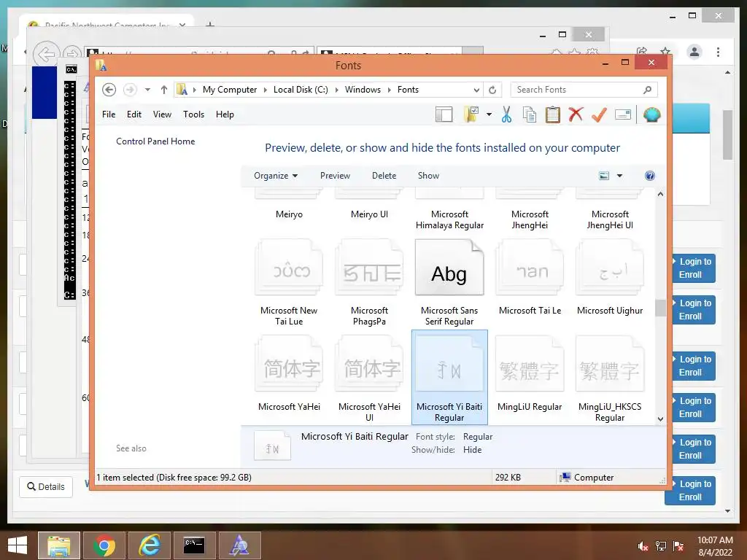The height and width of the screenshot is (560, 747).
Task: Open the Windows Start button
Action: pyautogui.click(x=18, y=545)
